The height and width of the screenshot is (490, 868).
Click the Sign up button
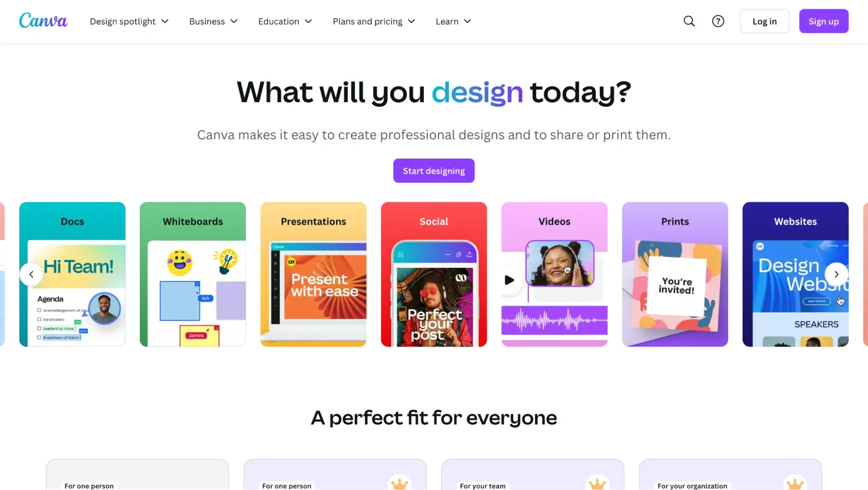click(823, 21)
